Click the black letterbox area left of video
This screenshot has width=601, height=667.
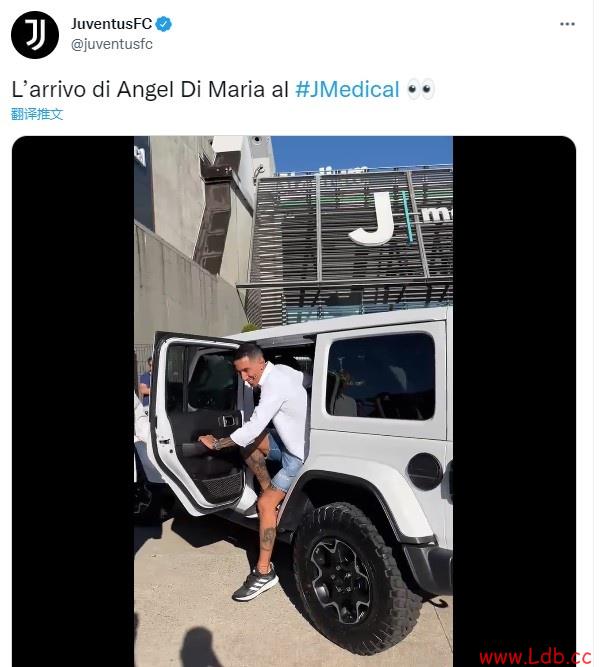73,401
